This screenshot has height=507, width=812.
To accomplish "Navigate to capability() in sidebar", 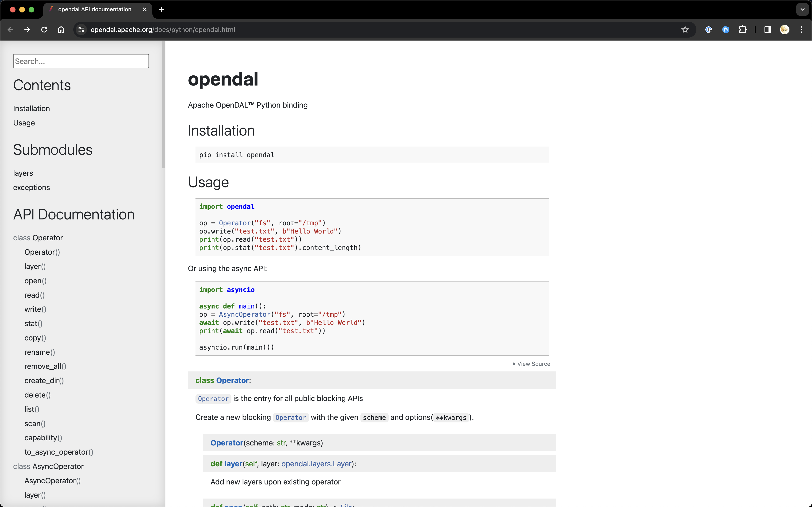I will pos(43,438).
